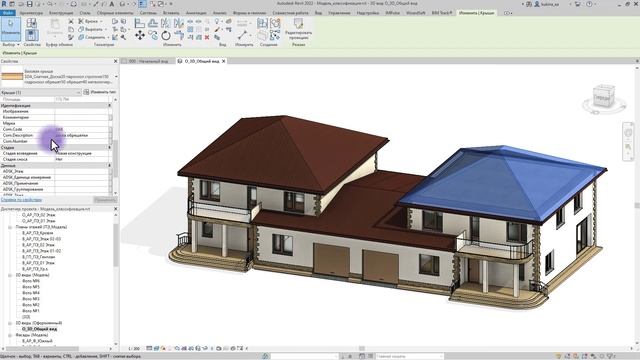Open the Справка по свойствам link
Image resolution: width=640 pixels, height=360 pixels.
pyautogui.click(x=21, y=200)
